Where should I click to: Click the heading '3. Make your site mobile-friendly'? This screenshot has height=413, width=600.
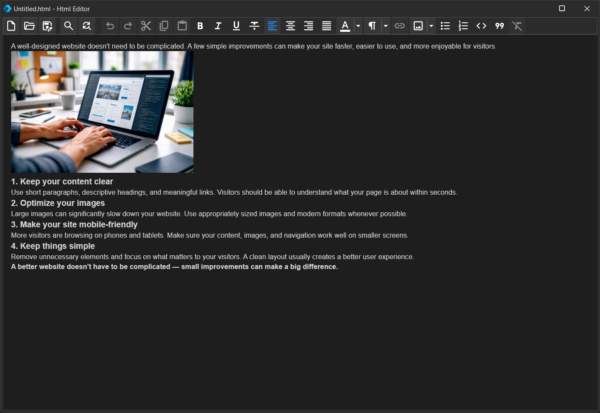pos(74,224)
